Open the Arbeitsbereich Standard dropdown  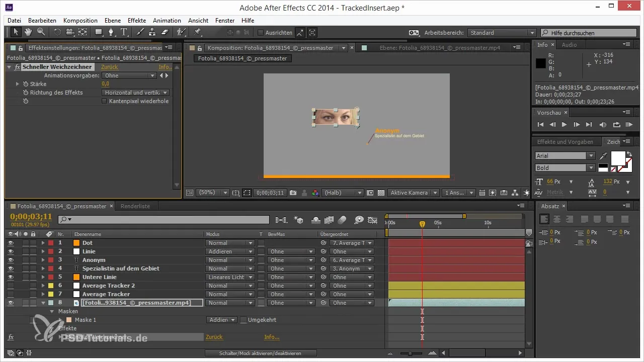point(502,33)
